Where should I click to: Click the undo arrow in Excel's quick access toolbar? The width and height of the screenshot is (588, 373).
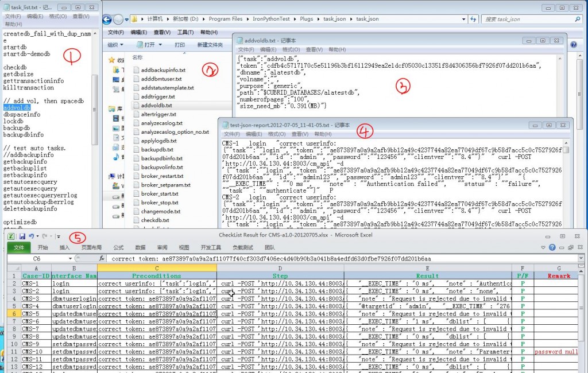tap(32, 236)
